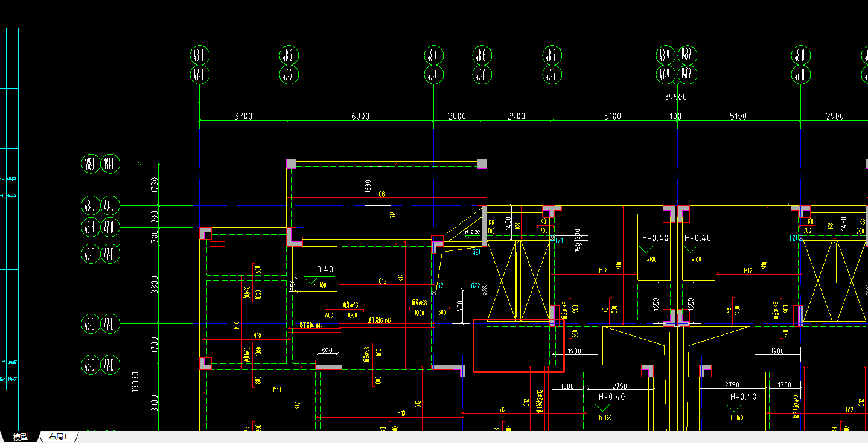The image size is (868, 443).
Task: Select the left 2750 dimension text
Action: click(619, 386)
